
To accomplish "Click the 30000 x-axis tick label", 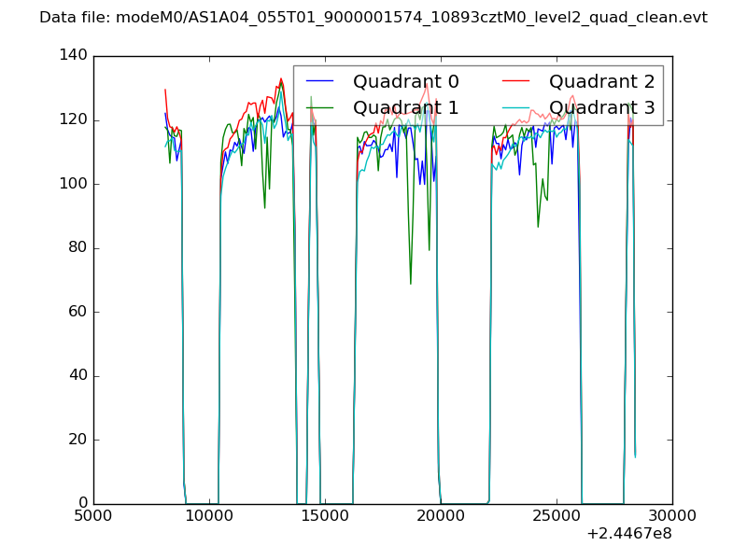I will (x=672, y=515).
